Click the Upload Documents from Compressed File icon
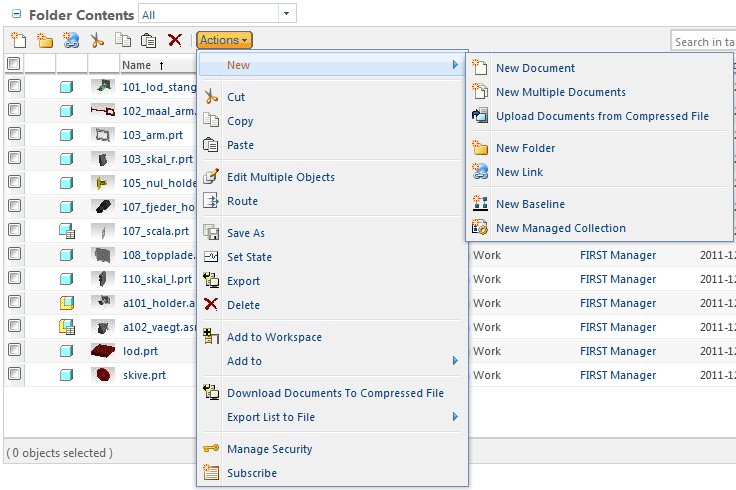This screenshot has width=736, height=490. (x=480, y=115)
